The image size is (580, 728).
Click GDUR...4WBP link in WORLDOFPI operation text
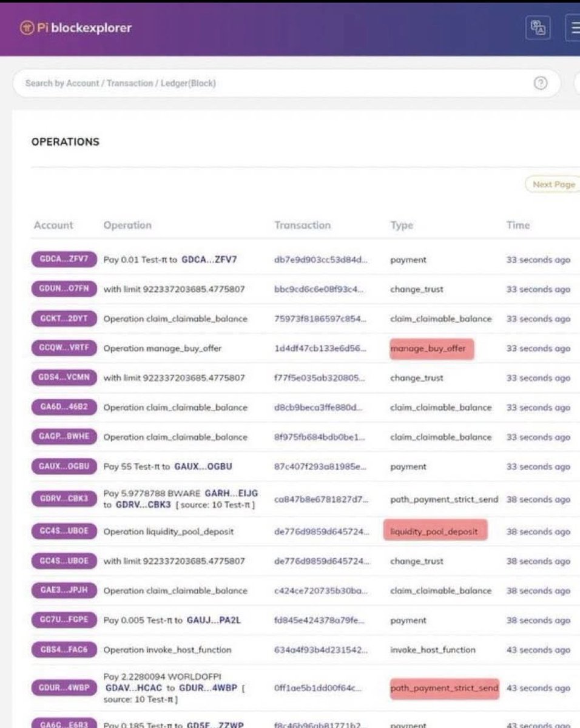(207, 689)
